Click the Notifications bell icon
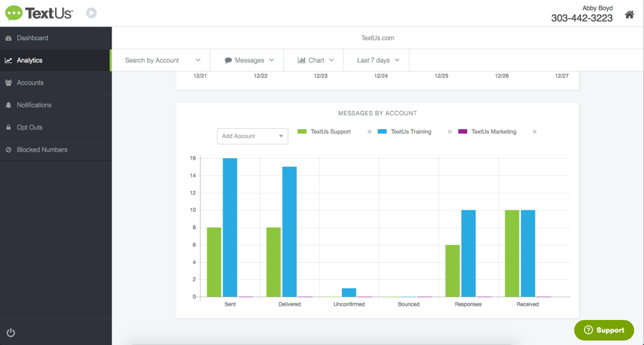This screenshot has height=345, width=644. coord(8,105)
